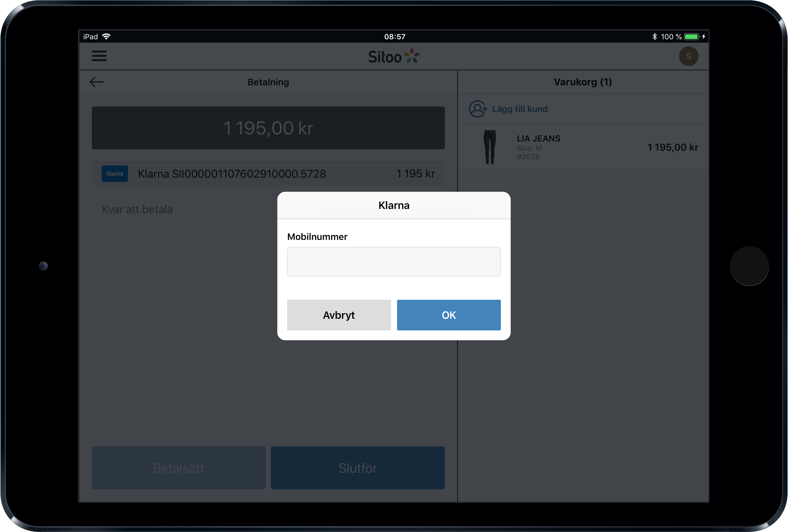Open the LIA JEANS product thumbnail
788x532 pixels.
[490, 147]
